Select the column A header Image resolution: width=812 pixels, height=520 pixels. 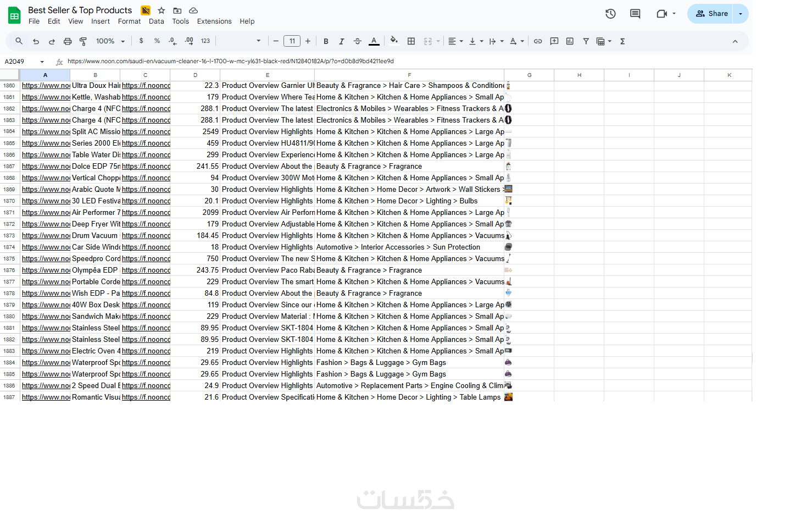pyautogui.click(x=45, y=75)
